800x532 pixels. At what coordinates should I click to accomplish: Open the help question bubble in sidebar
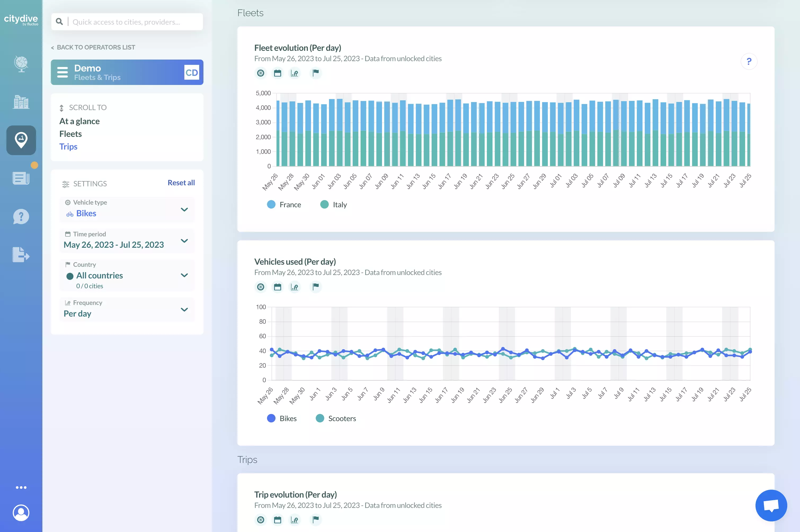click(21, 217)
